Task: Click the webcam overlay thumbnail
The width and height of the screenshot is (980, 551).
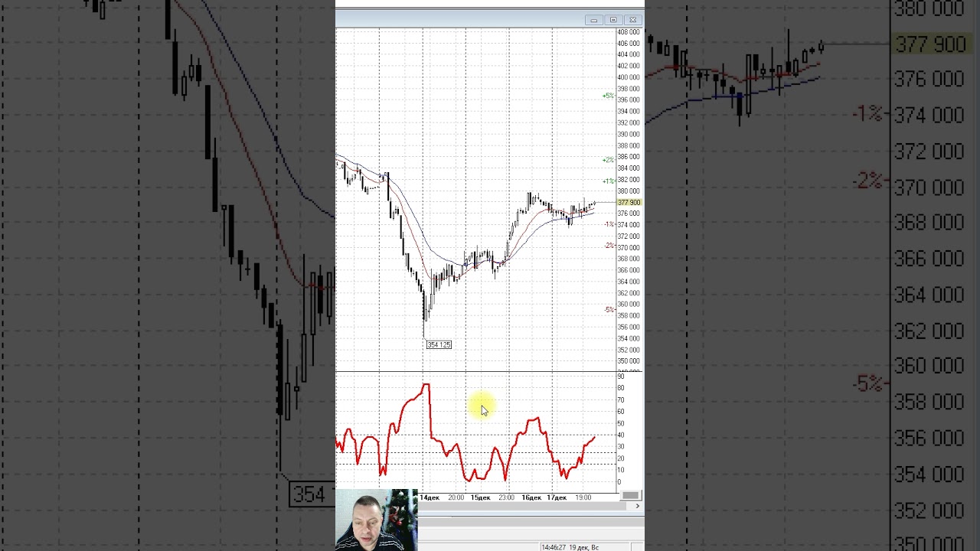Action: (377, 520)
